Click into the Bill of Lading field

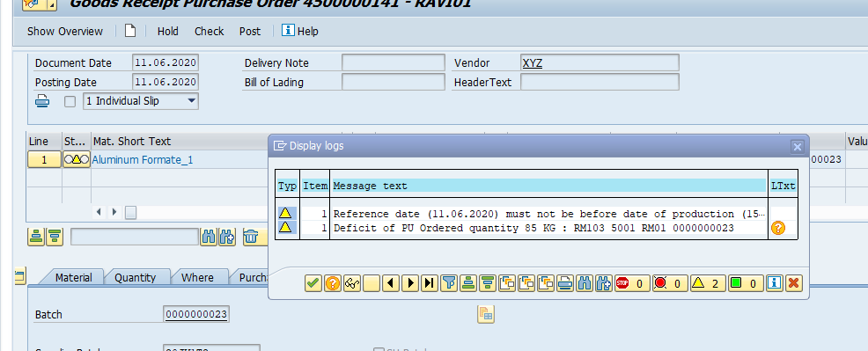click(x=393, y=82)
